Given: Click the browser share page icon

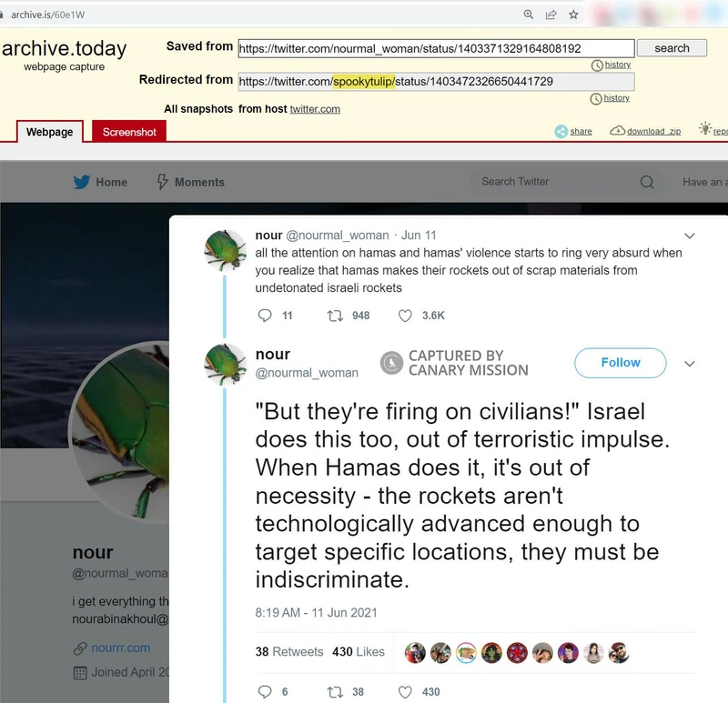Looking at the screenshot, I should (x=551, y=15).
